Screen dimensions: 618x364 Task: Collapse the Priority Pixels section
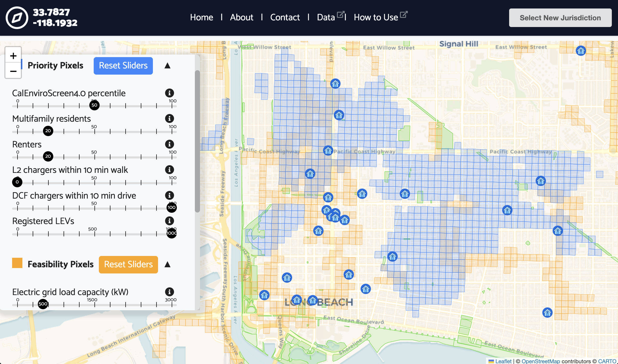pyautogui.click(x=167, y=66)
